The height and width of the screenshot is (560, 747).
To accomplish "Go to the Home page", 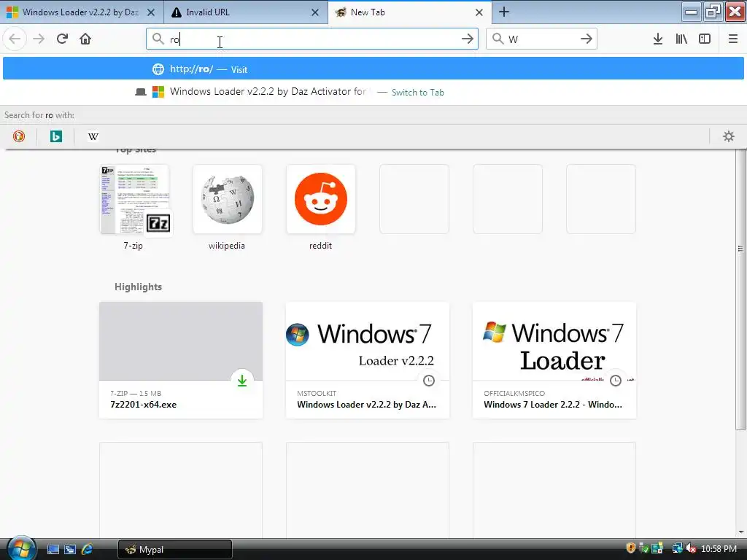I will 85,39.
